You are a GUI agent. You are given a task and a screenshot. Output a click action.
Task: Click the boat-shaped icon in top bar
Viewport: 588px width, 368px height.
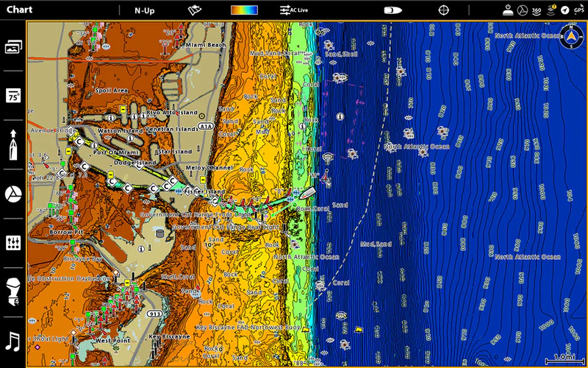(x=393, y=10)
